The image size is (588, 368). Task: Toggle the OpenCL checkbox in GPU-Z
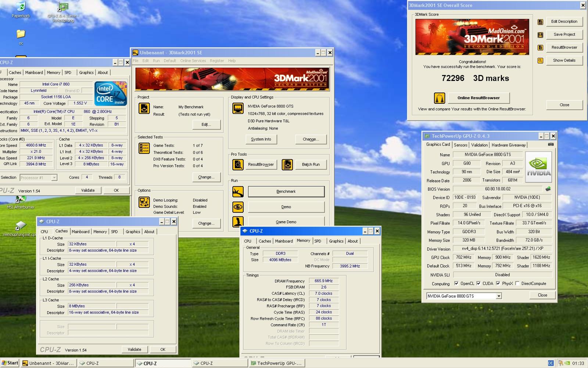pyautogui.click(x=456, y=283)
